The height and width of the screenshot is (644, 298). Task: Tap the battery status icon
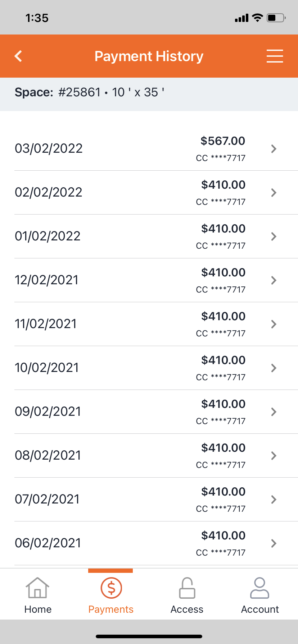click(x=276, y=18)
